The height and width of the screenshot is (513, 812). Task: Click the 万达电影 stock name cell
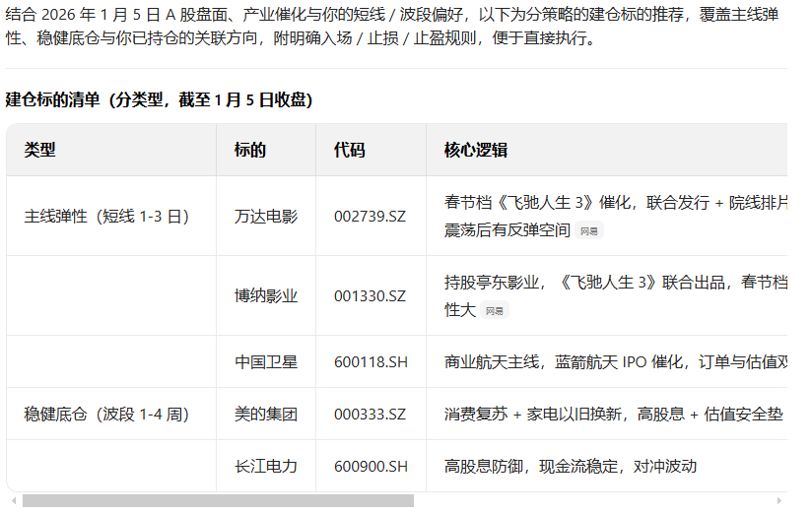pos(266,217)
